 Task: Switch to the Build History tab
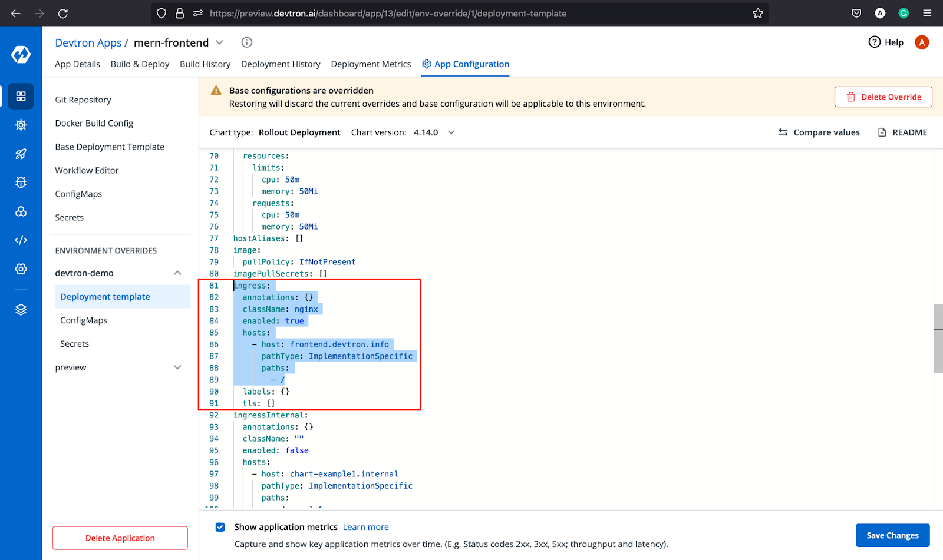[205, 64]
